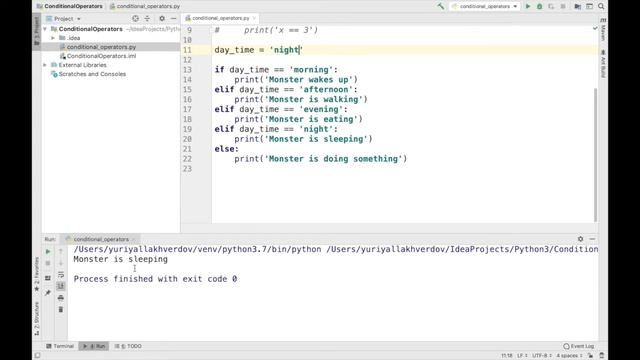Open the Event Log

(x=579, y=346)
